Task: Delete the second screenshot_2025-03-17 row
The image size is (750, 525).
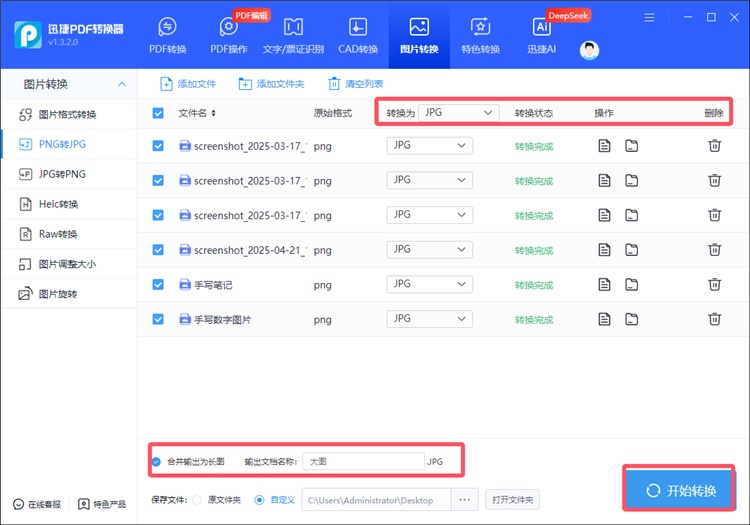Action: (715, 180)
